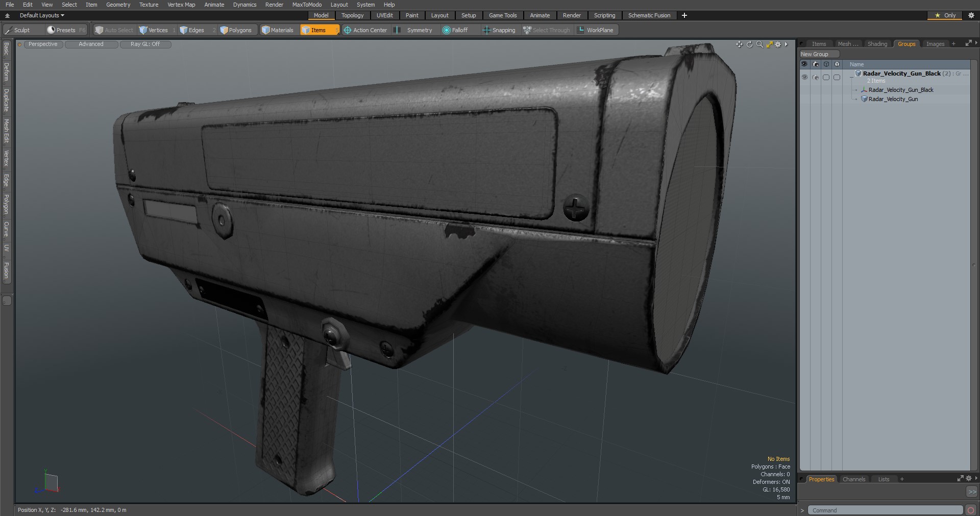Switch to the Lists tab

coord(884,479)
